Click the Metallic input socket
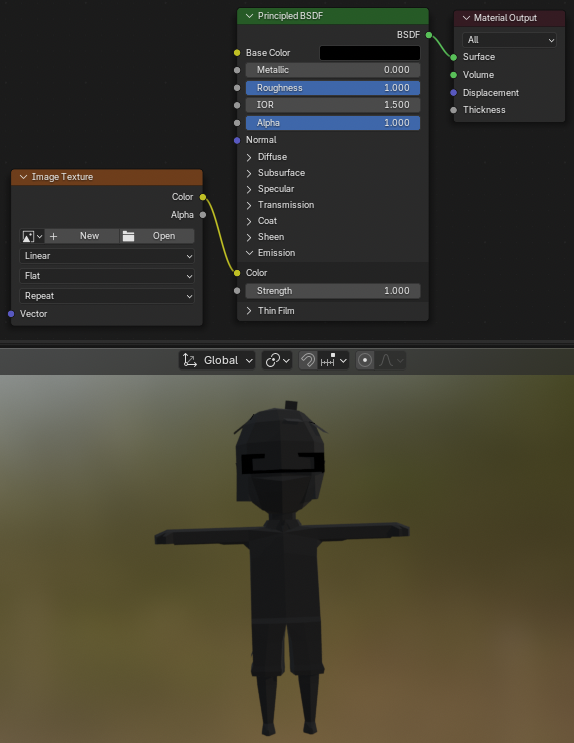 click(237, 70)
